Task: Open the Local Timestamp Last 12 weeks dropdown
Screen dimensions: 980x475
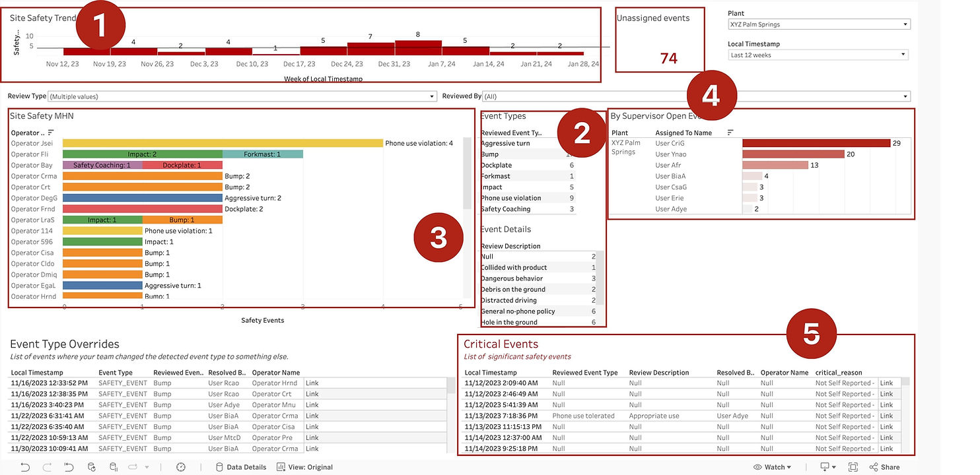Action: (818, 55)
